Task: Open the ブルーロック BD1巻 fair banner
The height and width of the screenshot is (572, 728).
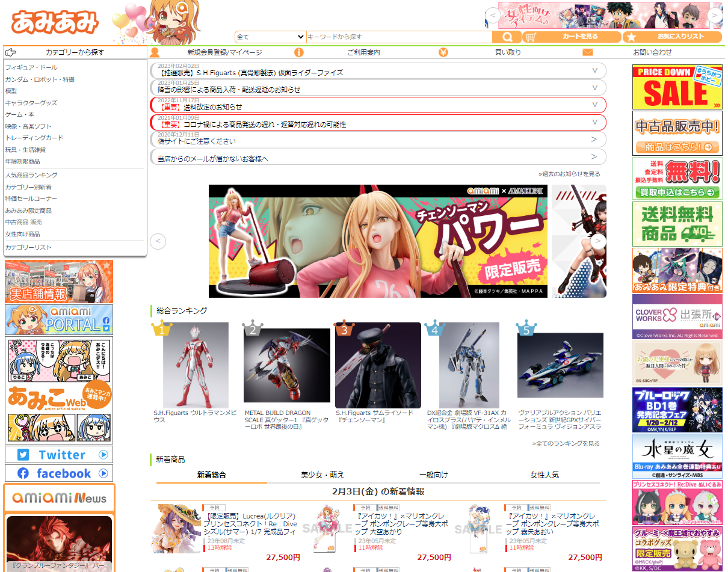Action: pyautogui.click(x=677, y=410)
